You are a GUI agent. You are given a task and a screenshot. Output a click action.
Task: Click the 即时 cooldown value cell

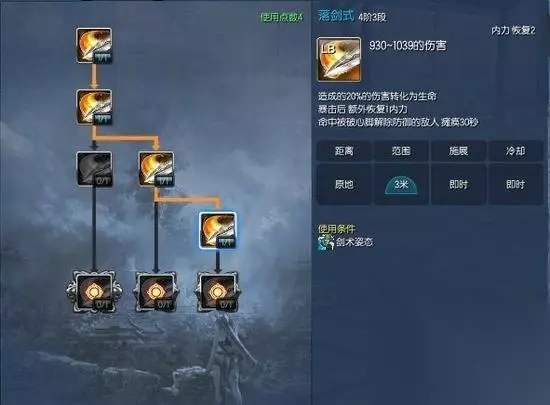coord(516,184)
